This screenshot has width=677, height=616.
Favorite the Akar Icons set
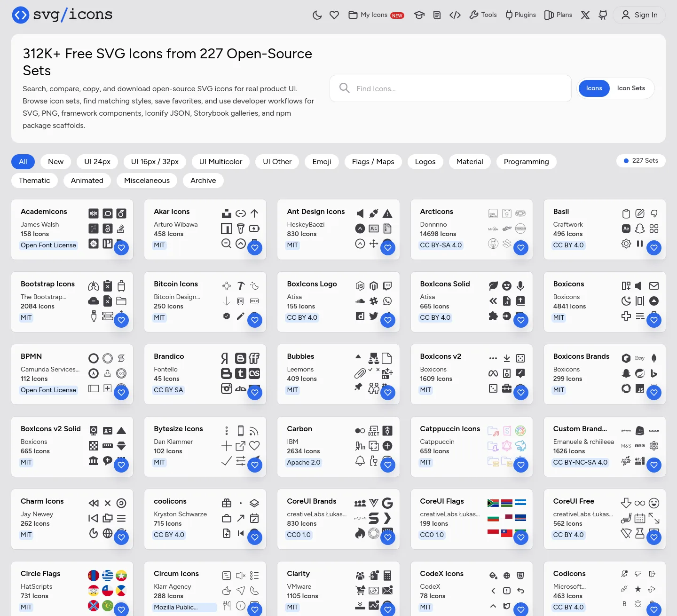[255, 248]
